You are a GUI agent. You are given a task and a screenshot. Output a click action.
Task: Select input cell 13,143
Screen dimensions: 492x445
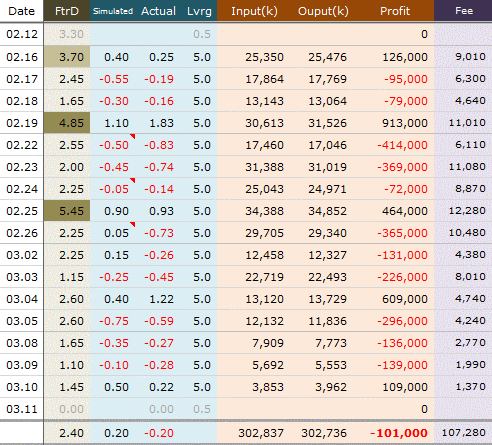click(x=264, y=101)
